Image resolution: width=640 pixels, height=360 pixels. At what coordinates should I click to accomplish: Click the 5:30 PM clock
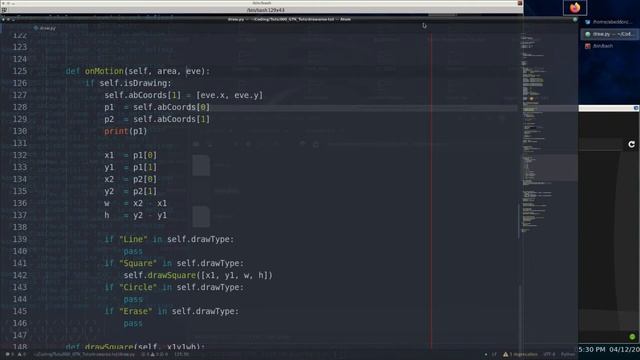click(592, 350)
